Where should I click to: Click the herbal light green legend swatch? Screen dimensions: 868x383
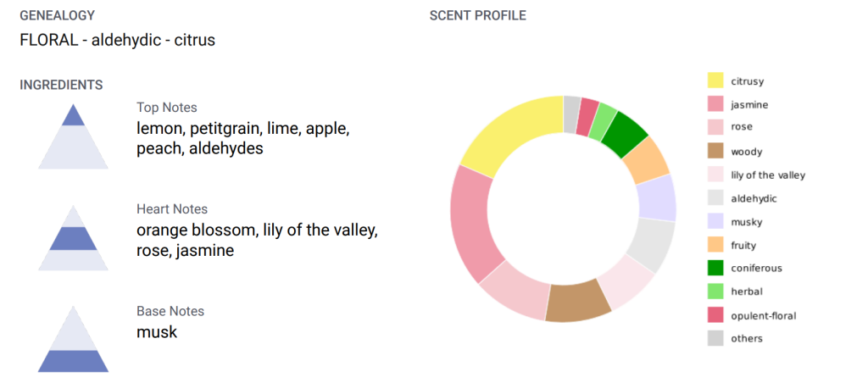[715, 291]
